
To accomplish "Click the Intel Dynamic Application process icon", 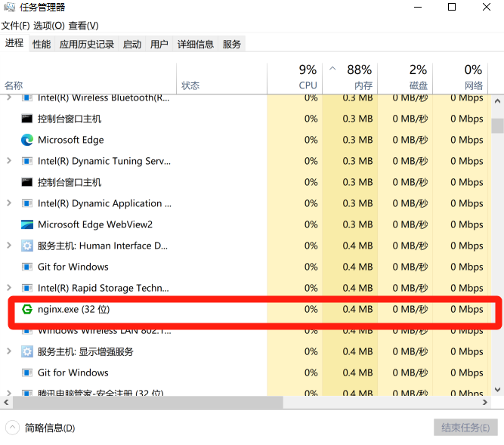I will pyautogui.click(x=27, y=203).
